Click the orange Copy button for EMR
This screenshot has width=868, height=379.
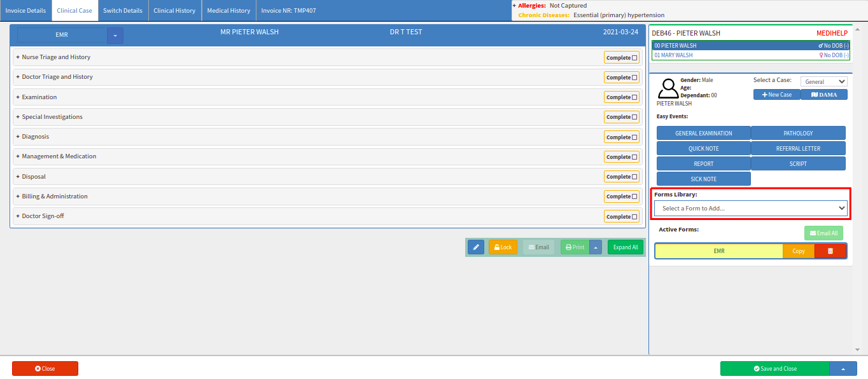[799, 251]
